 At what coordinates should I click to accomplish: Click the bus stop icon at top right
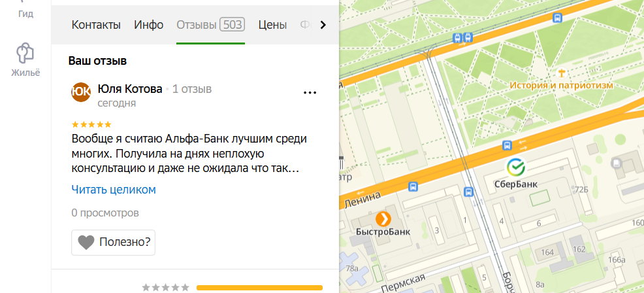coord(557,18)
